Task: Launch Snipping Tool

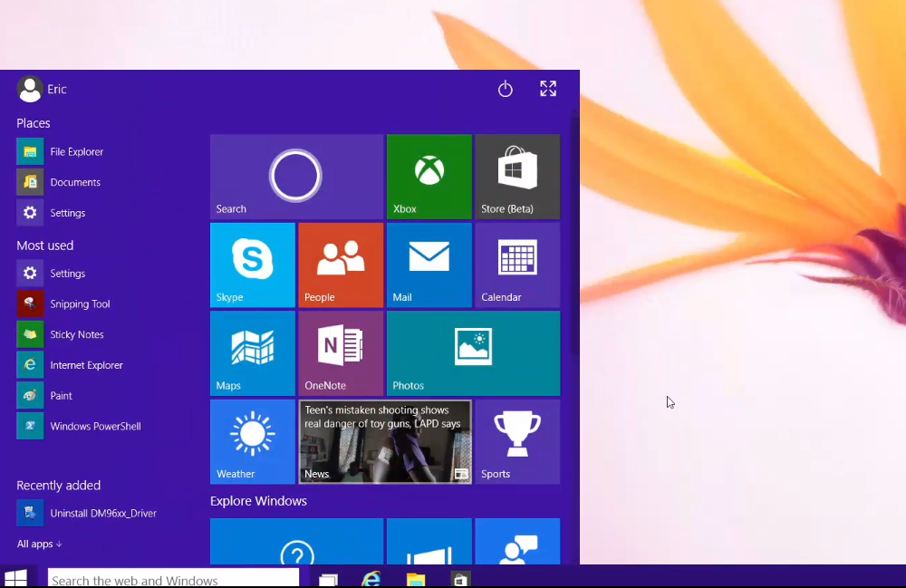Action: (x=63, y=304)
